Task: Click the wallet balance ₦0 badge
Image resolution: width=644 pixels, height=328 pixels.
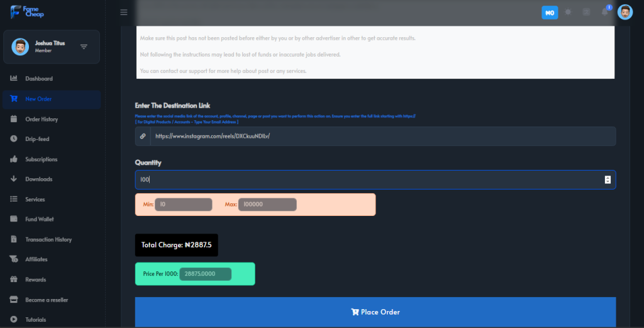Action: click(550, 13)
